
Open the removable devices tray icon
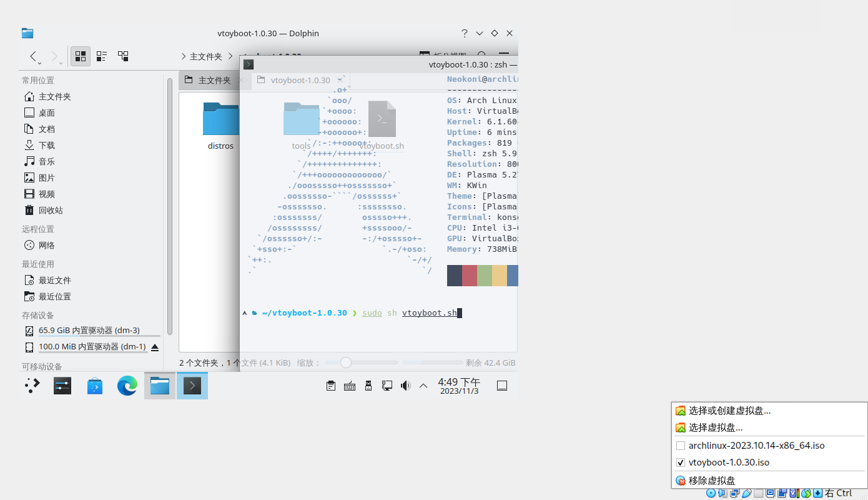368,386
